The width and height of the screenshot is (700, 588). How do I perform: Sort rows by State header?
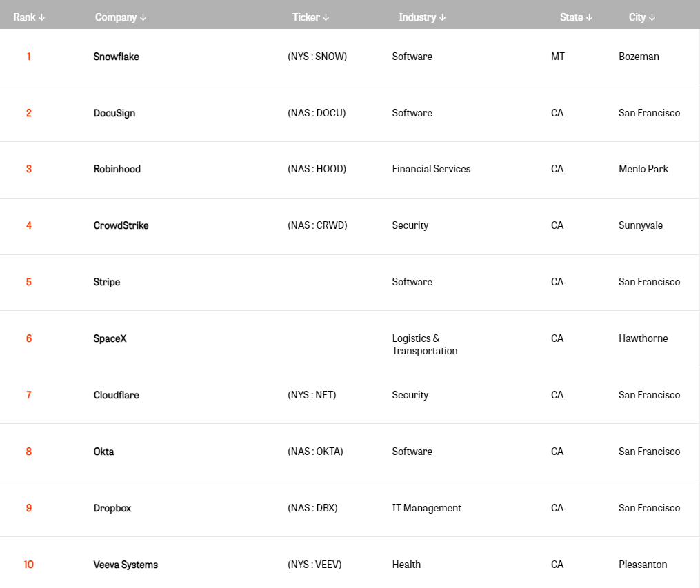click(576, 17)
